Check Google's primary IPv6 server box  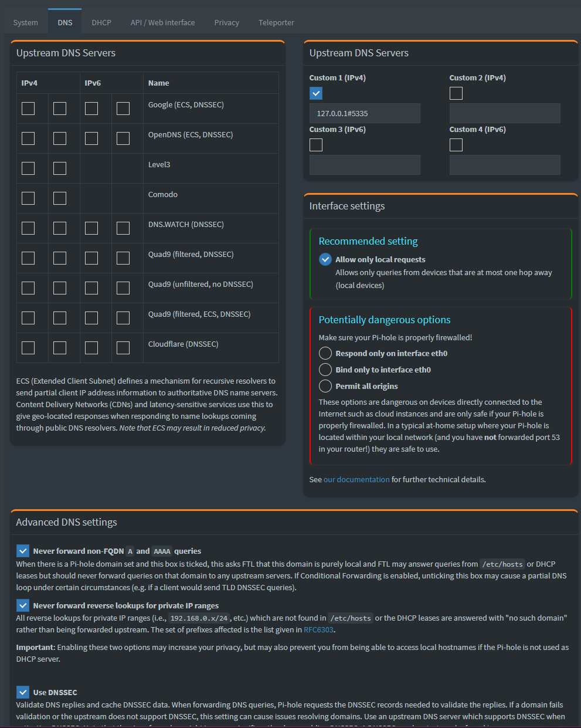[91, 109]
